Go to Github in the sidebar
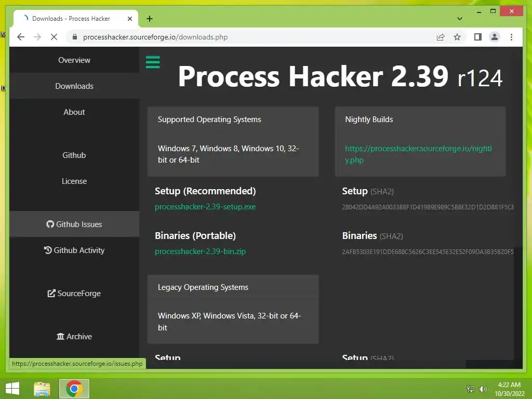 point(74,155)
